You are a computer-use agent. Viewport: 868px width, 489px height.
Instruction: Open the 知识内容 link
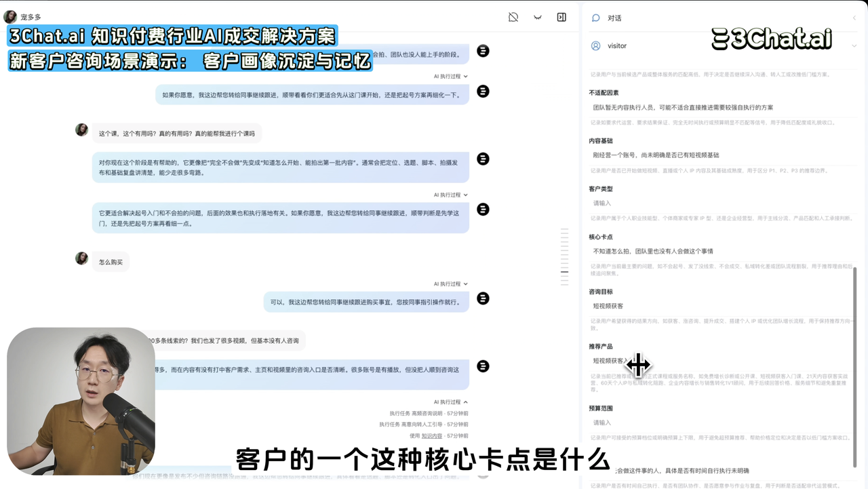[431, 435]
